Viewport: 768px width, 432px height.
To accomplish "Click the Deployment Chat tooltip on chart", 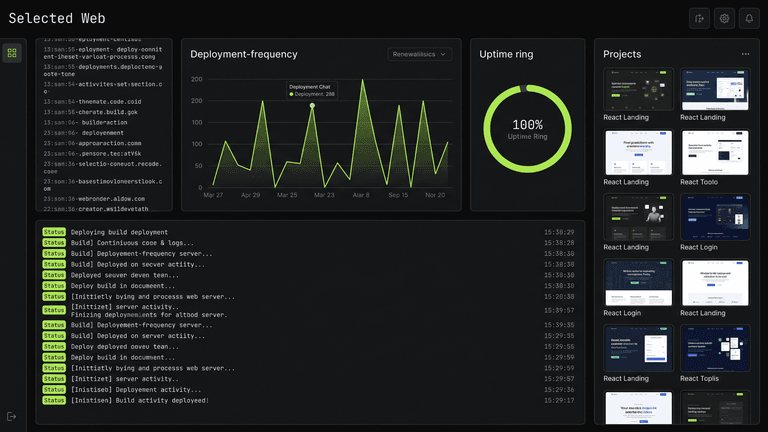I will click(312, 90).
